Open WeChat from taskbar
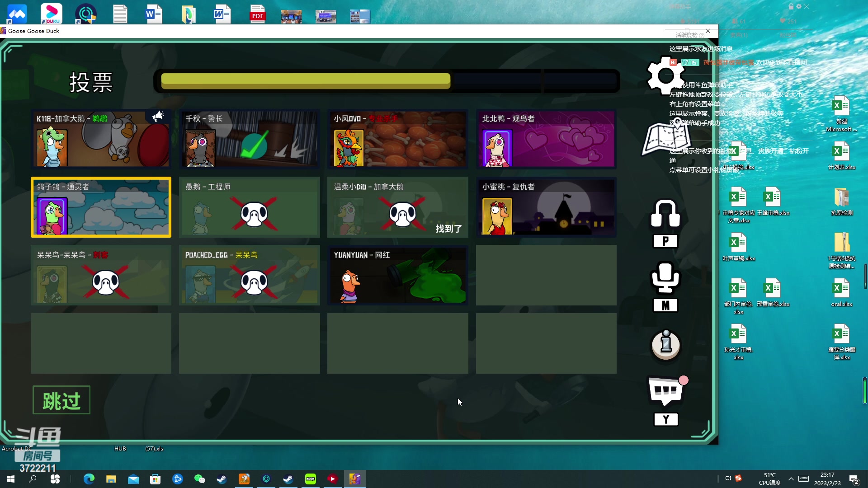This screenshot has width=868, height=488. (x=199, y=479)
